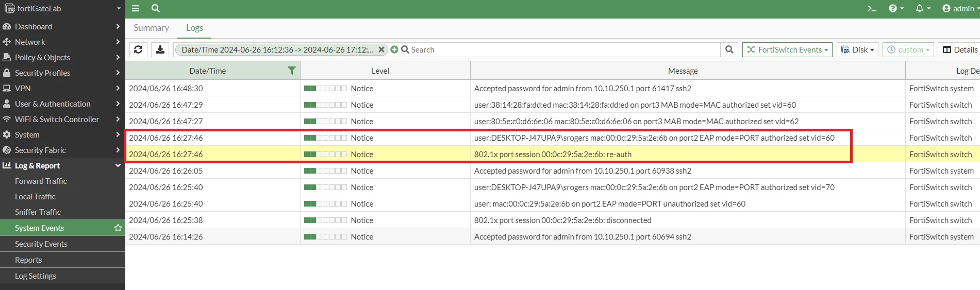This screenshot has height=290, width=980.
Task: Refresh the log list
Action: [138, 49]
